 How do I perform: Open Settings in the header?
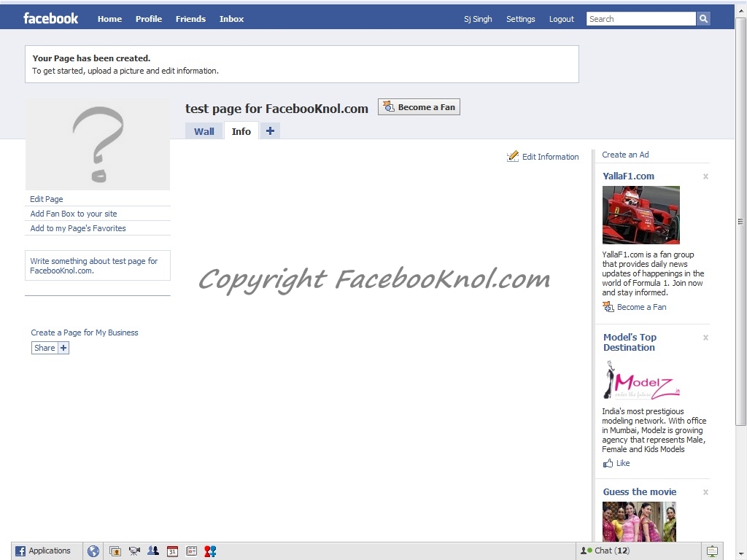point(521,19)
